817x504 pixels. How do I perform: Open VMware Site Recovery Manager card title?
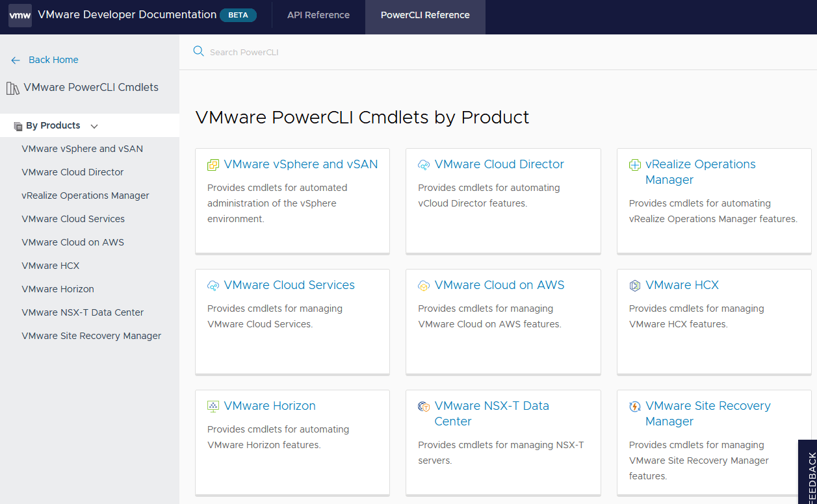[708, 414]
